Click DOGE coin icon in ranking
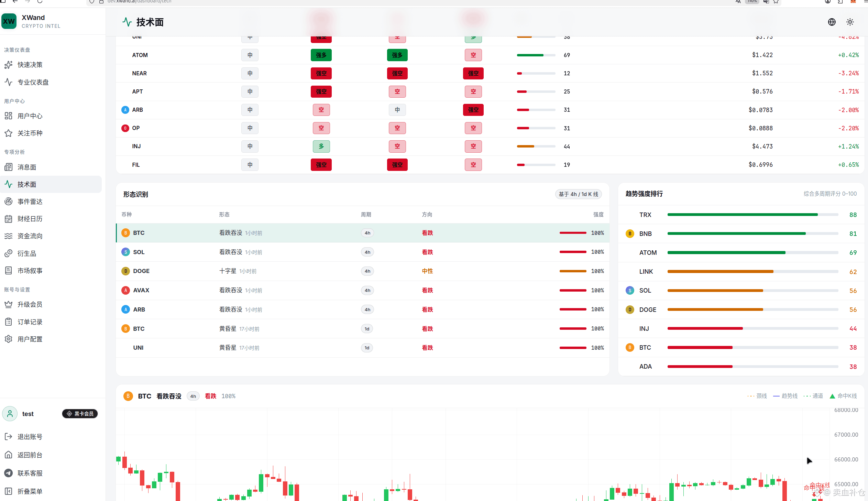Viewport: 868px width, 501px height. click(x=630, y=310)
